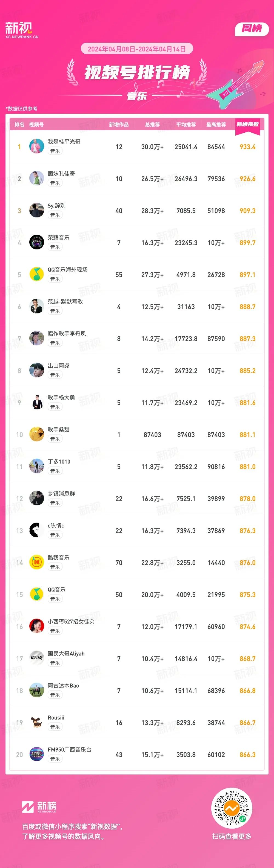Click the 国民大哥Aliyah avatar
The image size is (274, 868).
[37, 659]
